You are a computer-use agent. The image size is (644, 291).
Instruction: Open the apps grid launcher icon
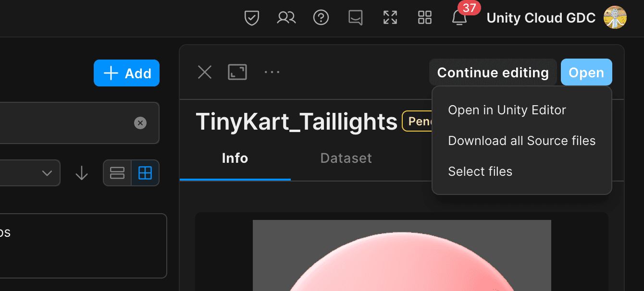[x=424, y=17]
